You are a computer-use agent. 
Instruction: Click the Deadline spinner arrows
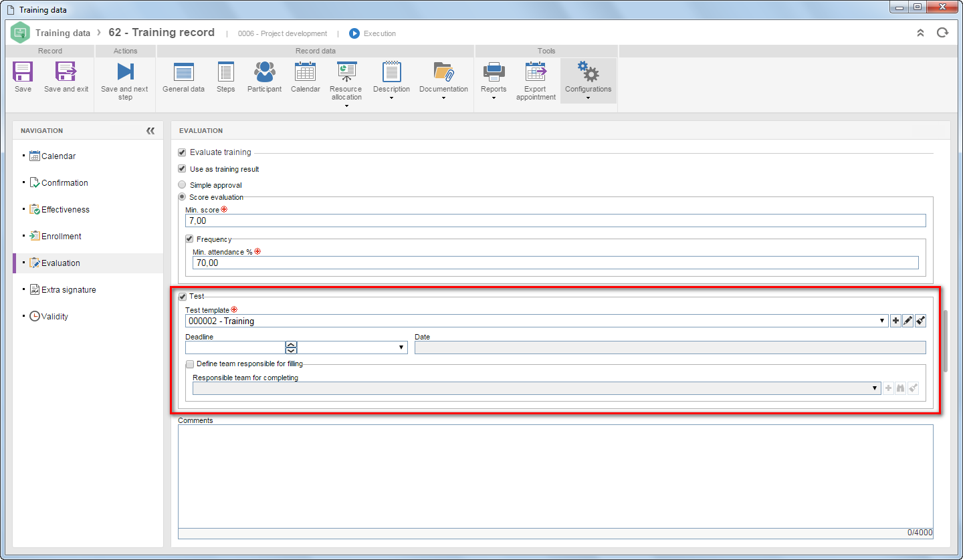[291, 347]
